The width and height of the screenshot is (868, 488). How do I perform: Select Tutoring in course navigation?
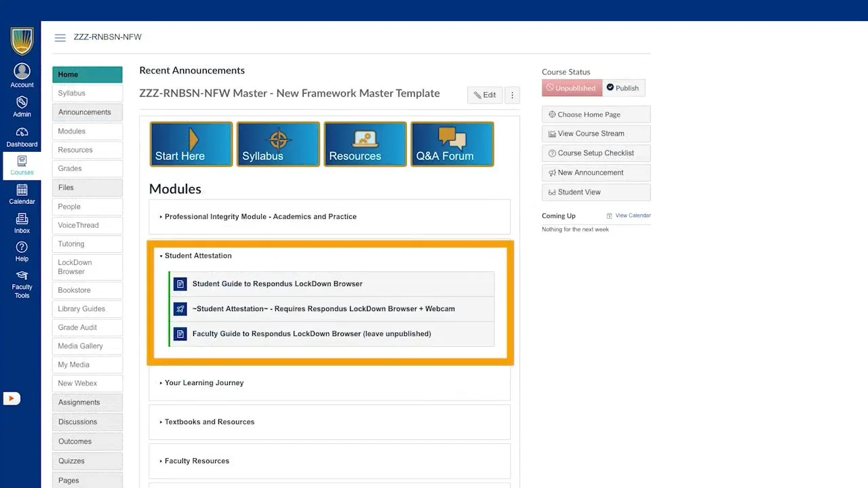87,244
